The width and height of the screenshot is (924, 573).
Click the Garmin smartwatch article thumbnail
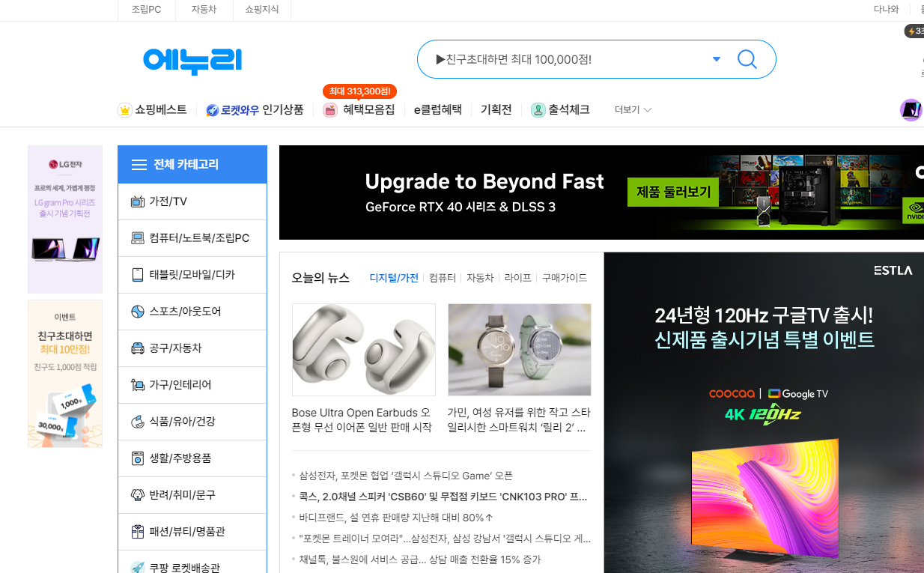(x=519, y=349)
